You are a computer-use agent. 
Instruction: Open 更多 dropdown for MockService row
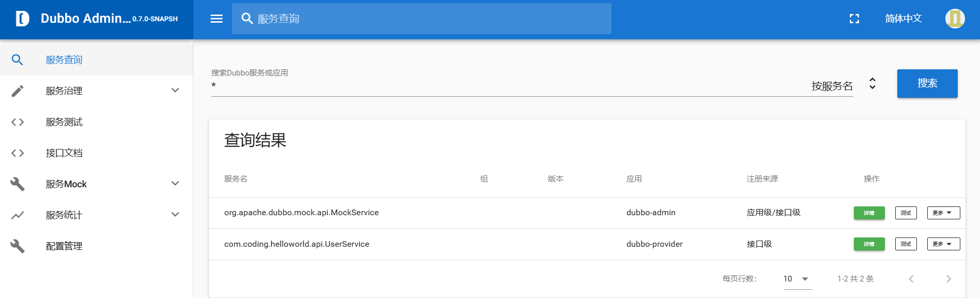[x=943, y=213]
